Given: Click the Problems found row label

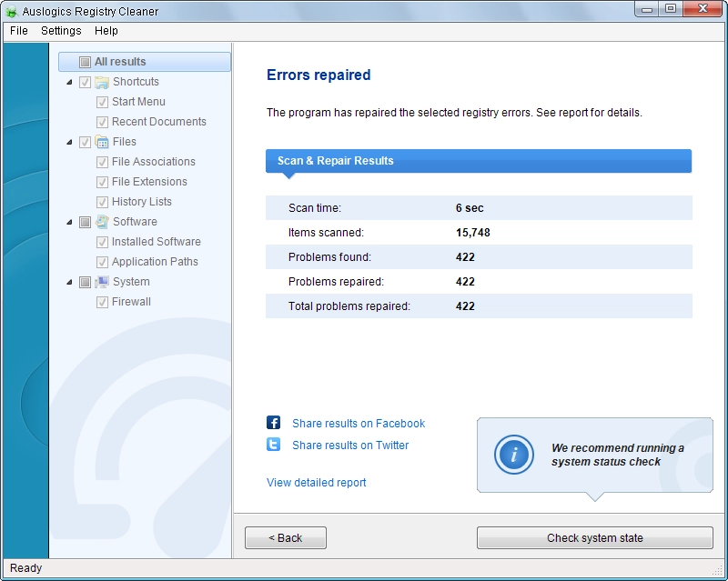Looking at the screenshot, I should pyautogui.click(x=329, y=257).
